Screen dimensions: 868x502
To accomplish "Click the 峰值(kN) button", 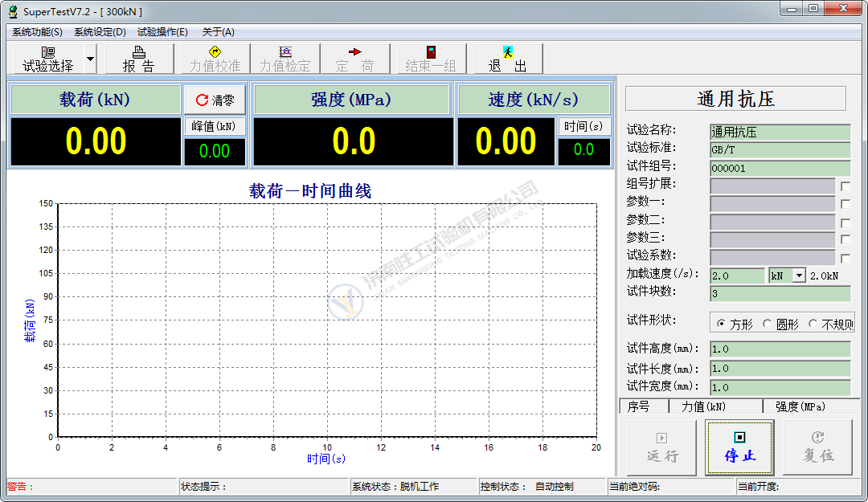I will (214, 126).
